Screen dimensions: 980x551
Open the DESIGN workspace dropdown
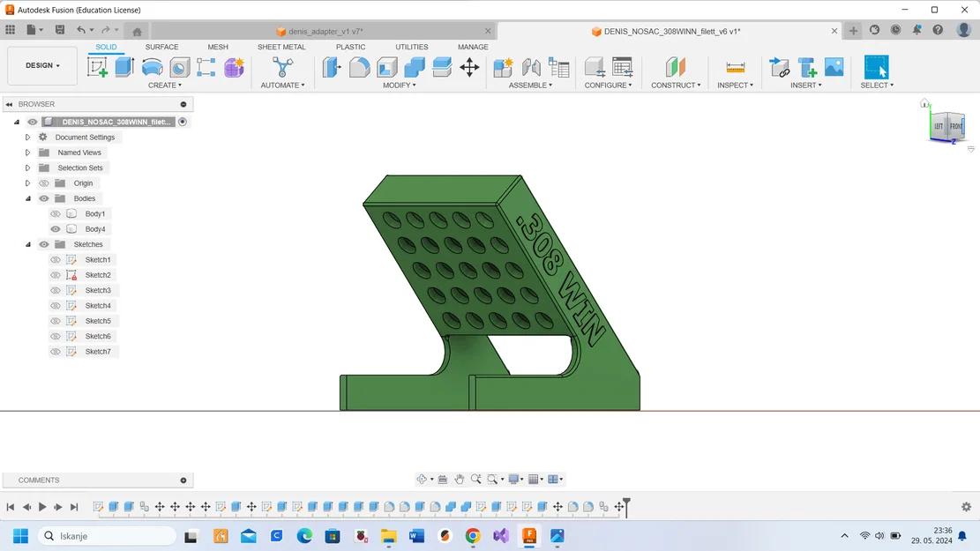tap(42, 65)
